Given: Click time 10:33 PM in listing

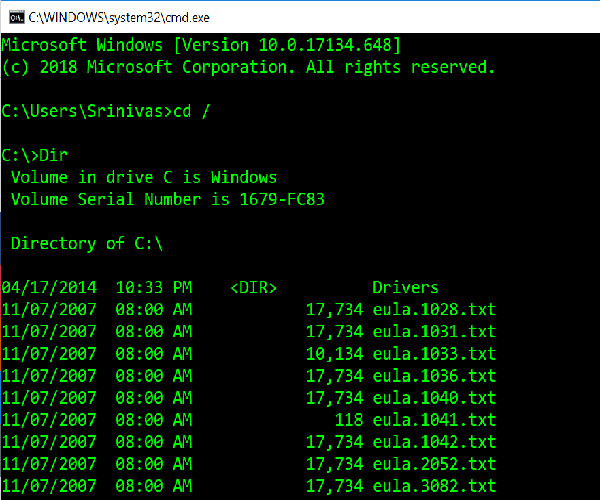Looking at the screenshot, I should pos(153,288).
